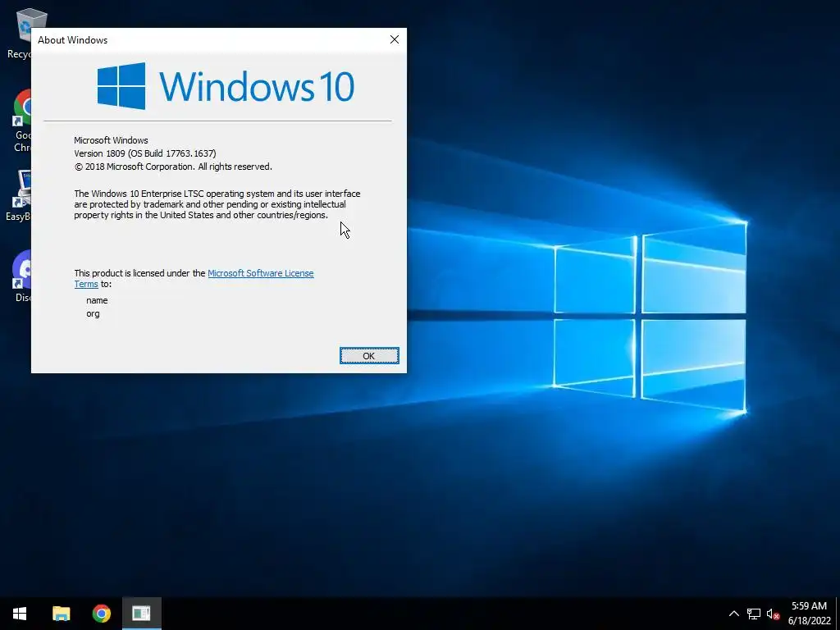Click the Enterprise LTSC trademark paragraph
The image size is (840, 630).
coord(217,204)
